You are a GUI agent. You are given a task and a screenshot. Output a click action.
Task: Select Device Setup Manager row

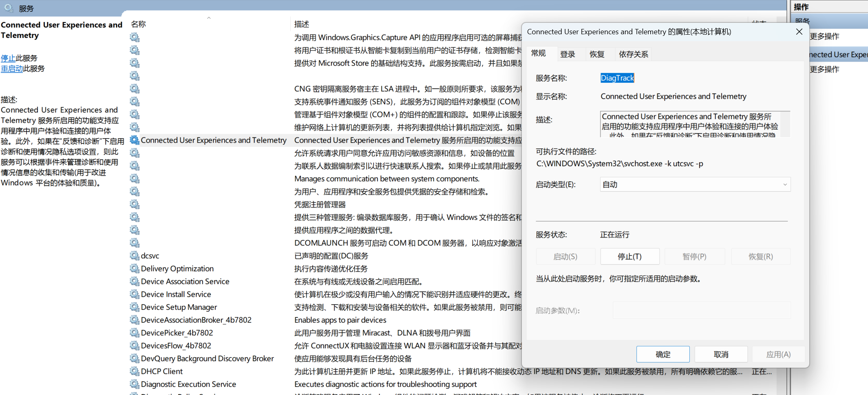point(179,307)
